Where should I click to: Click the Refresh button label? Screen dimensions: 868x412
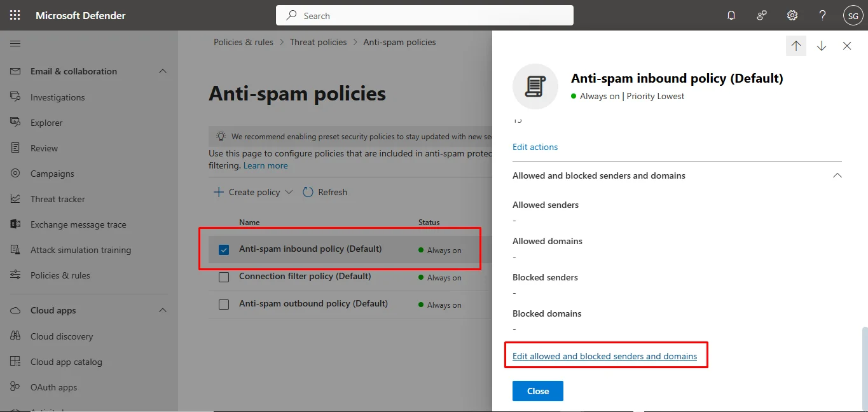click(333, 192)
